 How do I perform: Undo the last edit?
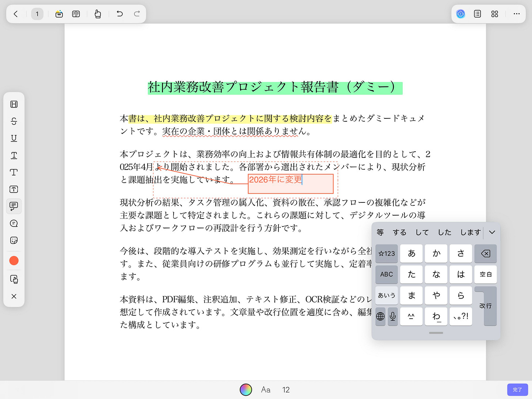tap(119, 14)
